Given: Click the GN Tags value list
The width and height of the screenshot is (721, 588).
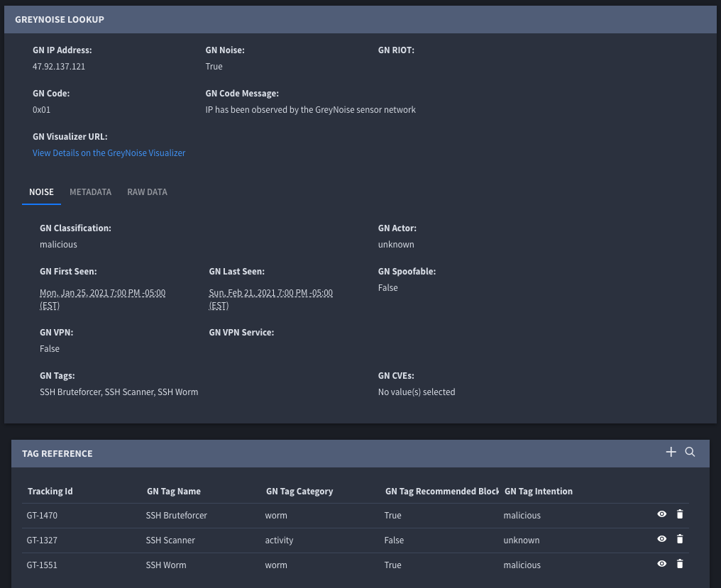Looking at the screenshot, I should click(119, 392).
